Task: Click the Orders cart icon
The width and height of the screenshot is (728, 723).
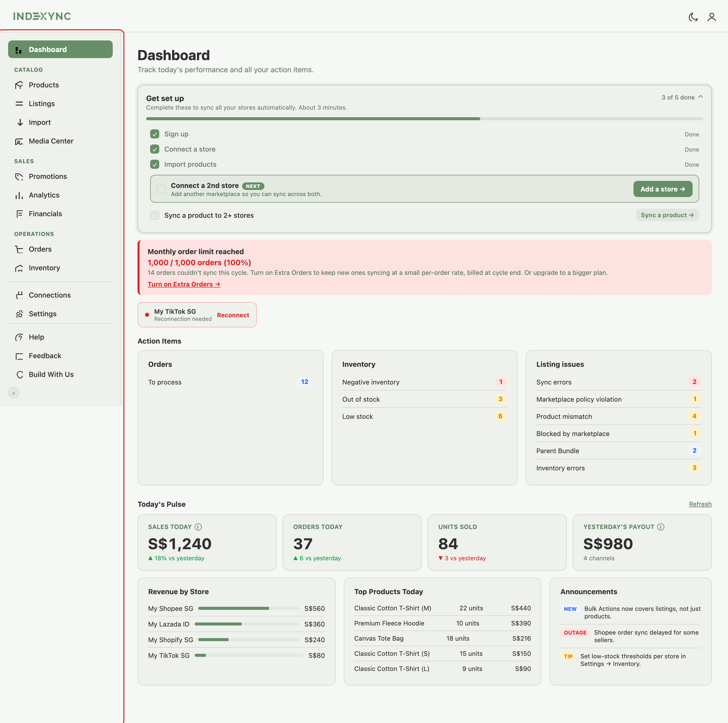Action: pyautogui.click(x=19, y=249)
